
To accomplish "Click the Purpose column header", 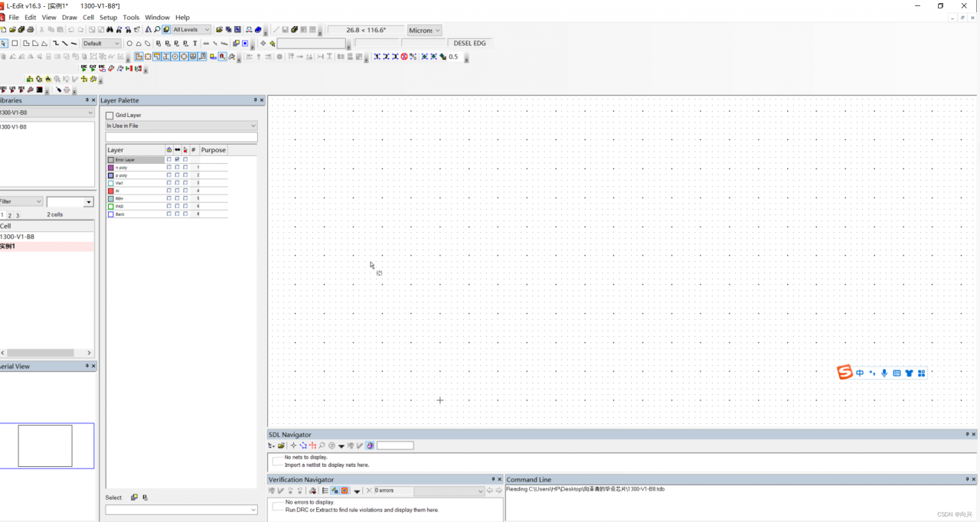I will [x=214, y=150].
